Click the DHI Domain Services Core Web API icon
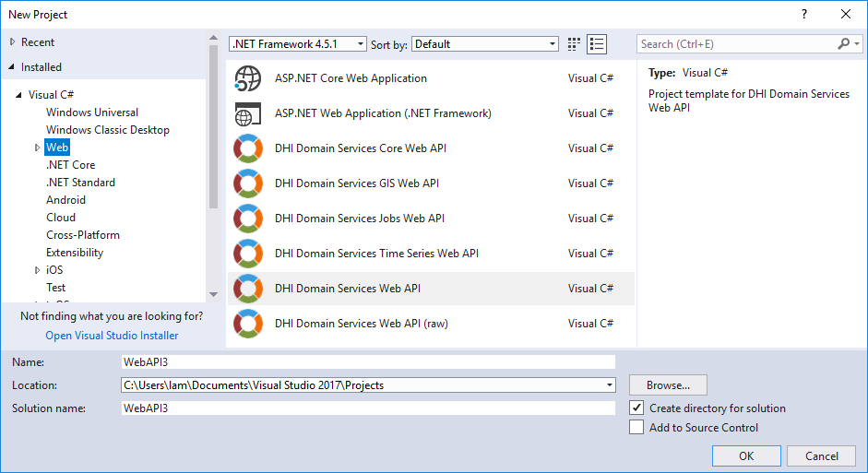 click(x=248, y=148)
